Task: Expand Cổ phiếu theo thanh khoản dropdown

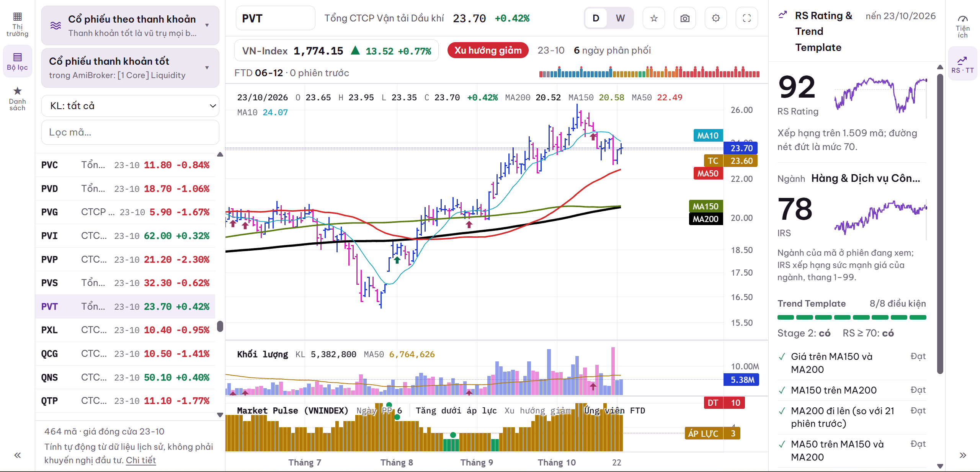Action: [130, 25]
